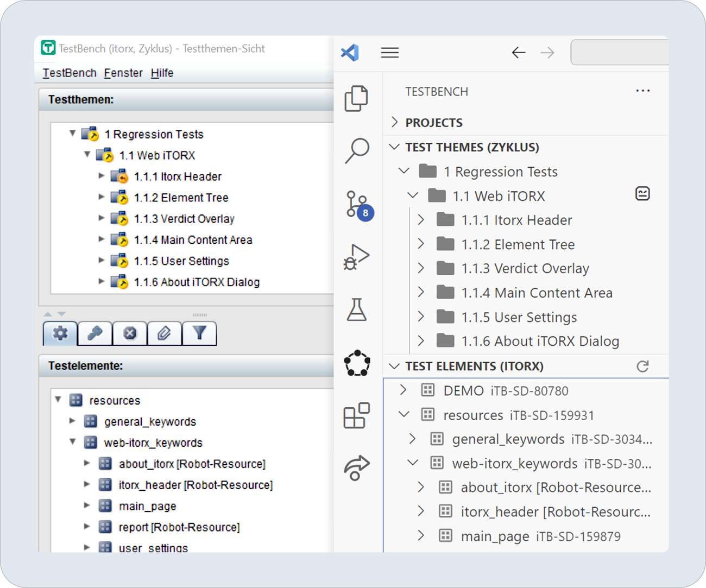Click the robot icon beside 1.1 Web iTORX

(x=642, y=194)
